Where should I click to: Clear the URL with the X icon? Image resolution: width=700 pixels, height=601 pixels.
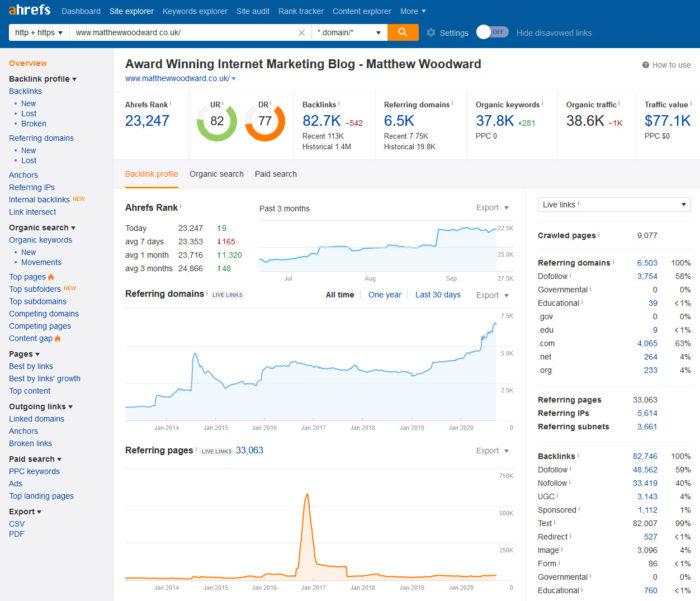click(x=302, y=33)
